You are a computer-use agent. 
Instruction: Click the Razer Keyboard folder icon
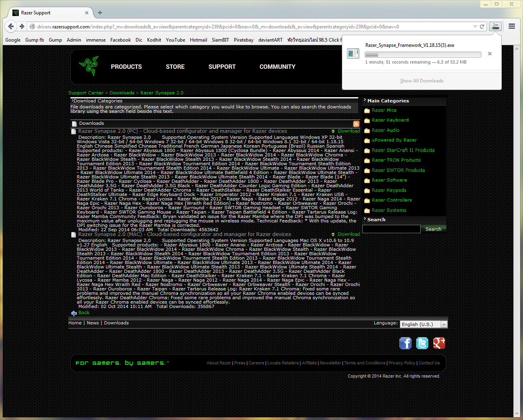[367, 120]
